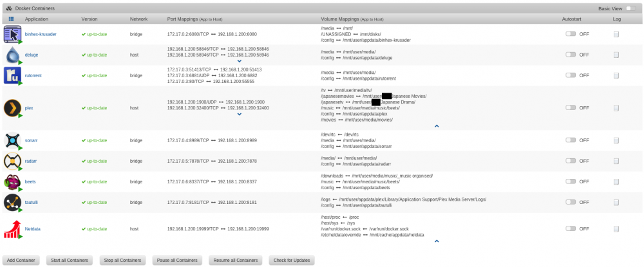Click the beets container icon

click(12, 181)
